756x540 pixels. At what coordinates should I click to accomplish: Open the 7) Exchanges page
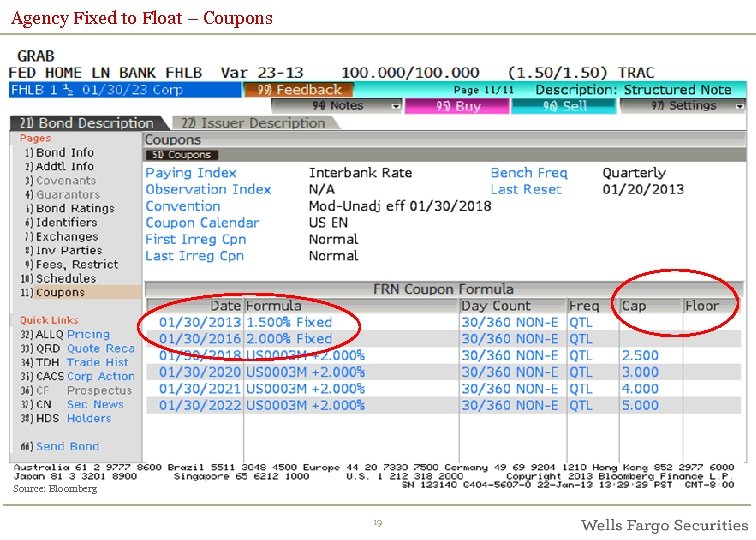coord(62,236)
